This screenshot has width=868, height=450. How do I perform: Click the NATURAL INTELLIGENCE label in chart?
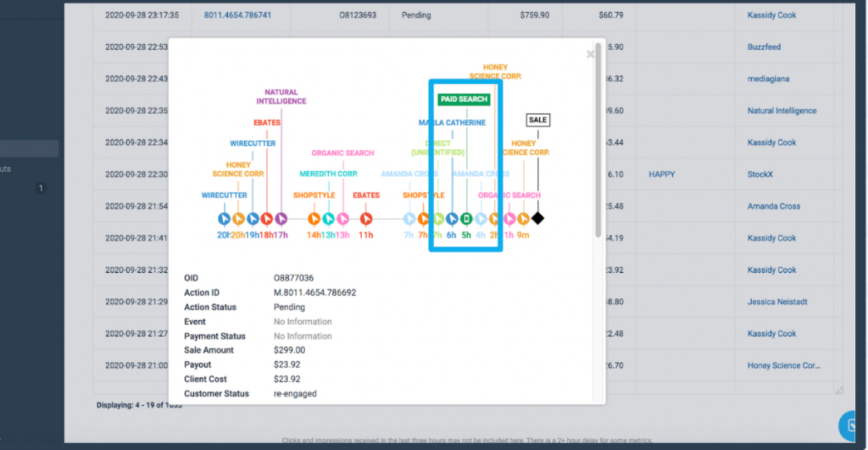click(x=281, y=96)
